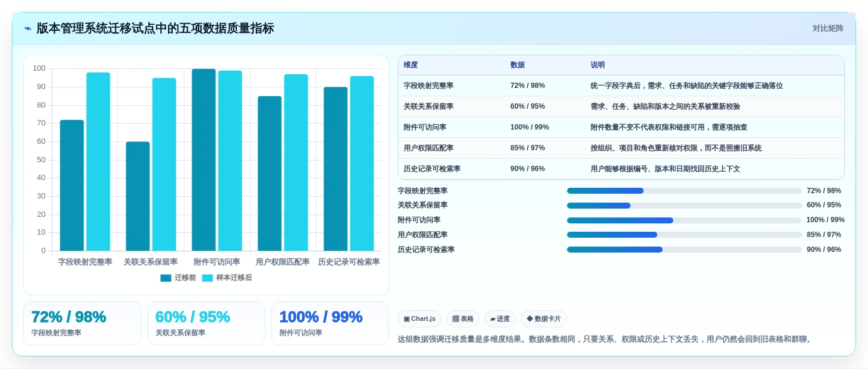Screen dimensions: 868x369
Task: Click the 样本迁移后 bar for 附件可访问率
Action: point(230,161)
